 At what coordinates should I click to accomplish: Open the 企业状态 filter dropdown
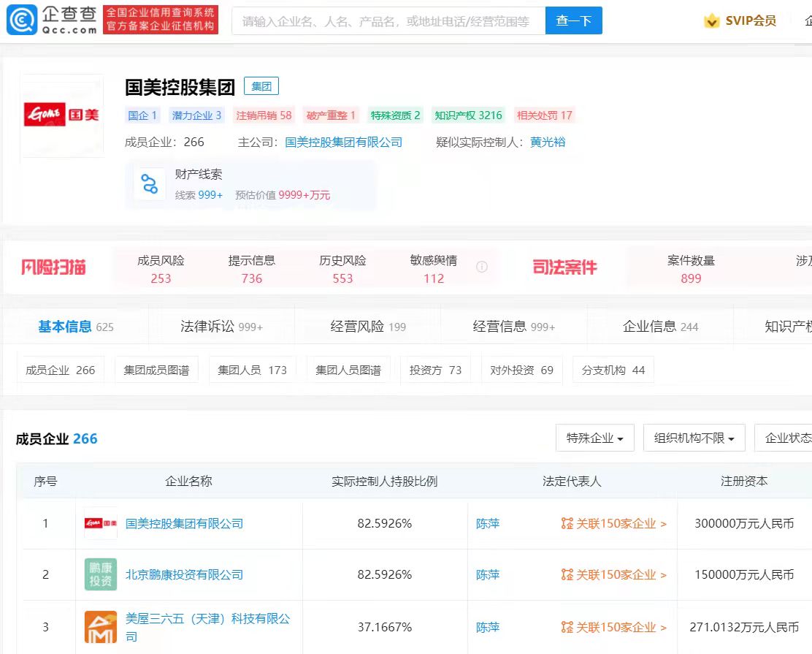783,438
